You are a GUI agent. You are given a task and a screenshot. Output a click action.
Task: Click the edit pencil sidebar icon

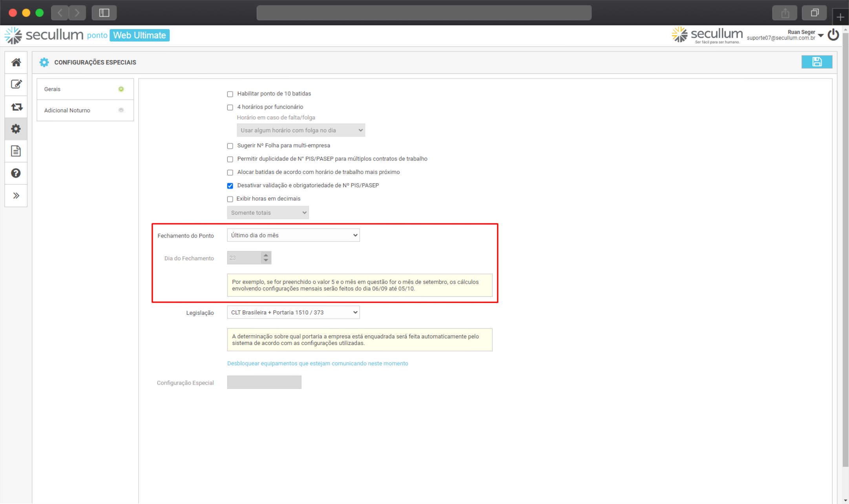tap(16, 84)
